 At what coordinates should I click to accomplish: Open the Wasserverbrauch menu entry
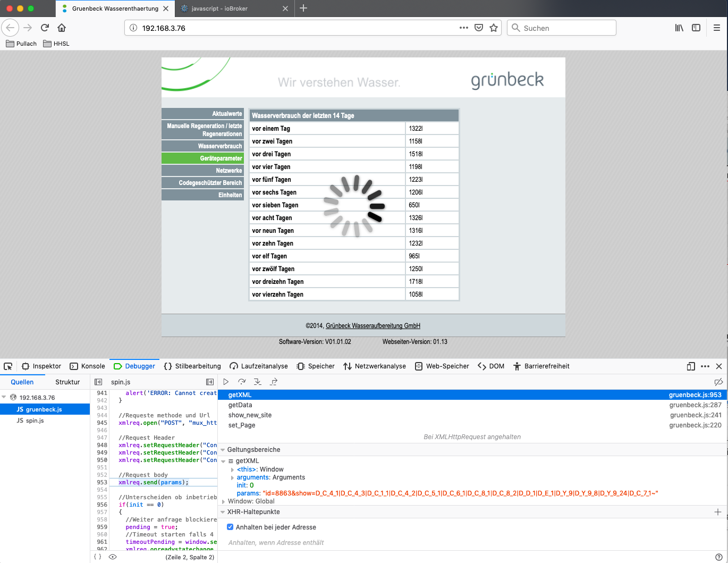pos(202,146)
